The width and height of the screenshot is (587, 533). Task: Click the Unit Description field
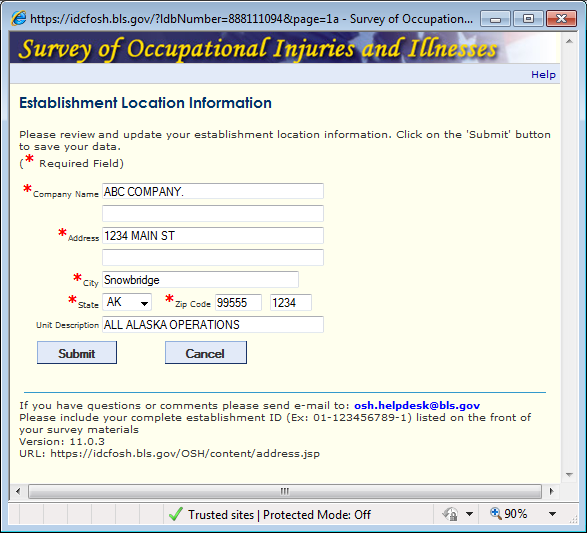click(213, 325)
